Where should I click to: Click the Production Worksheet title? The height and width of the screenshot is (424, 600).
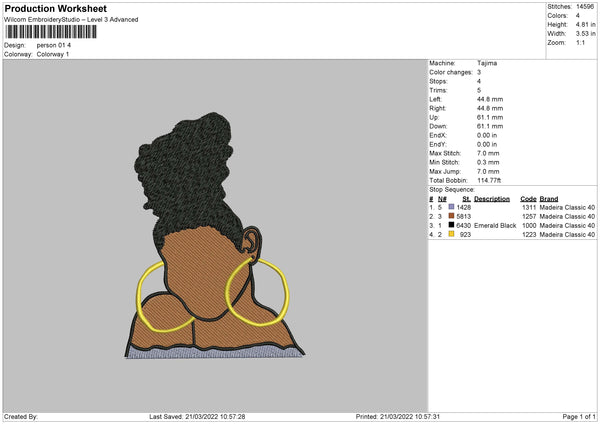(x=55, y=8)
